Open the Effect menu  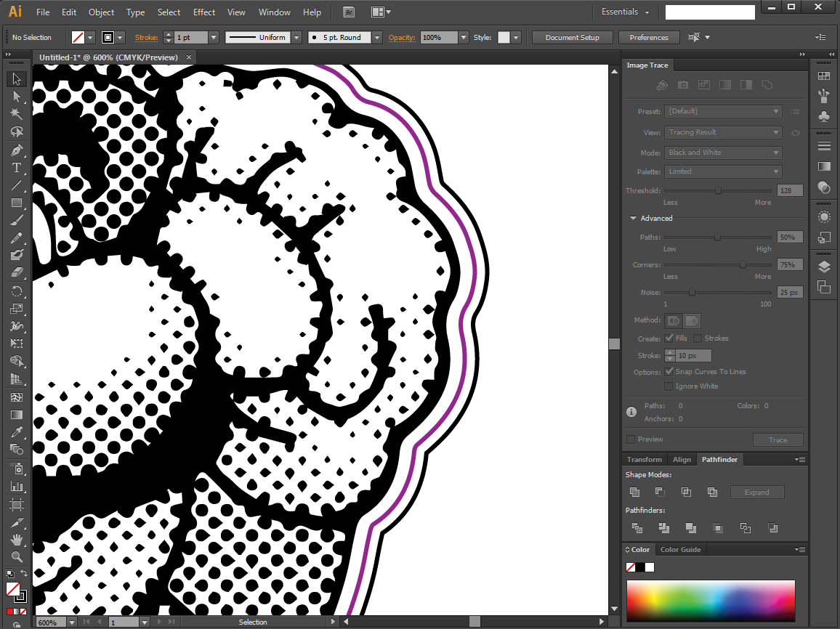(204, 12)
